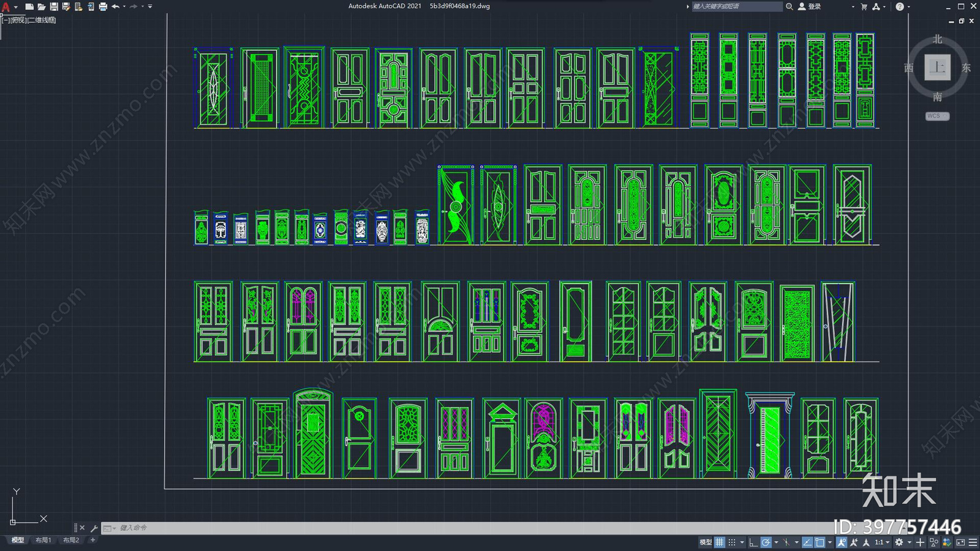
Task: Switch to the 布局2 tab
Action: [71, 540]
